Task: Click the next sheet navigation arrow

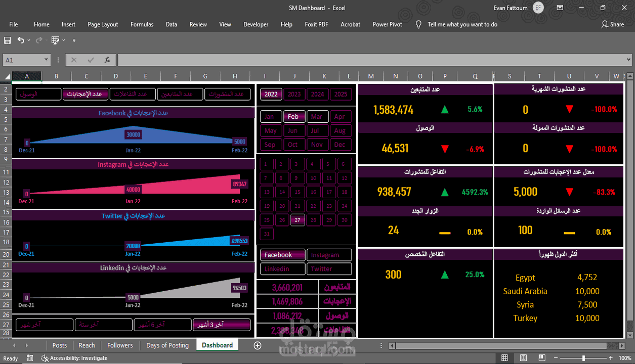Action: tap(26, 345)
